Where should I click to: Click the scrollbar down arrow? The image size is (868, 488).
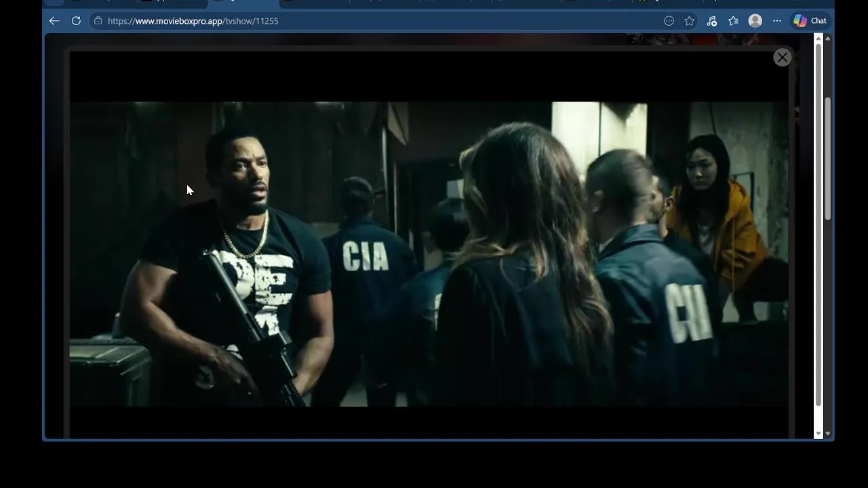click(x=828, y=434)
